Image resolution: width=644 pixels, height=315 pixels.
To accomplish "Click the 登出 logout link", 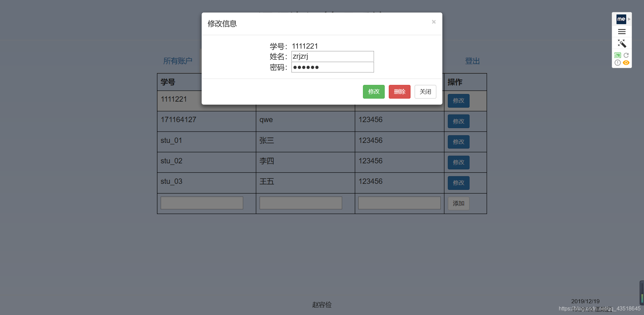I will click(x=472, y=61).
